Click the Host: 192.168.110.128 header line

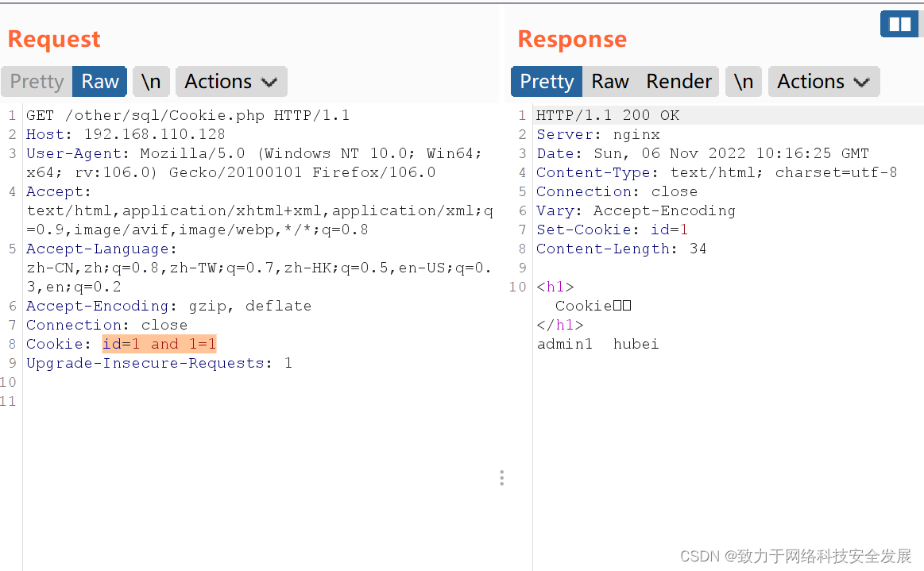coord(126,134)
